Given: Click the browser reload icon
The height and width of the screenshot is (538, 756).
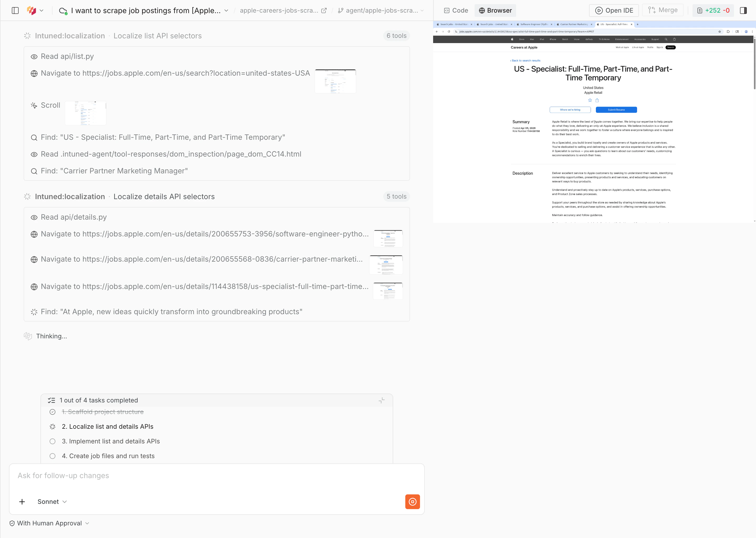Looking at the screenshot, I should tap(449, 32).
